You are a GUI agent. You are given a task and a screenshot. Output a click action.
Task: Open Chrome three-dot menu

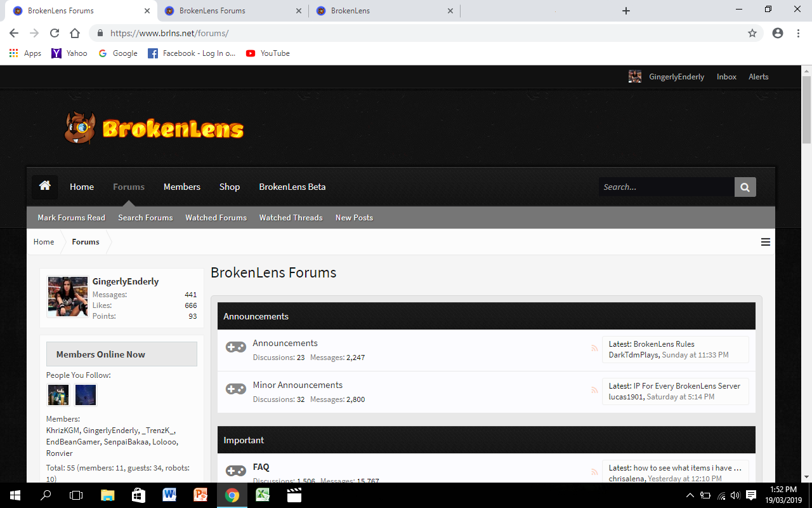click(x=798, y=33)
